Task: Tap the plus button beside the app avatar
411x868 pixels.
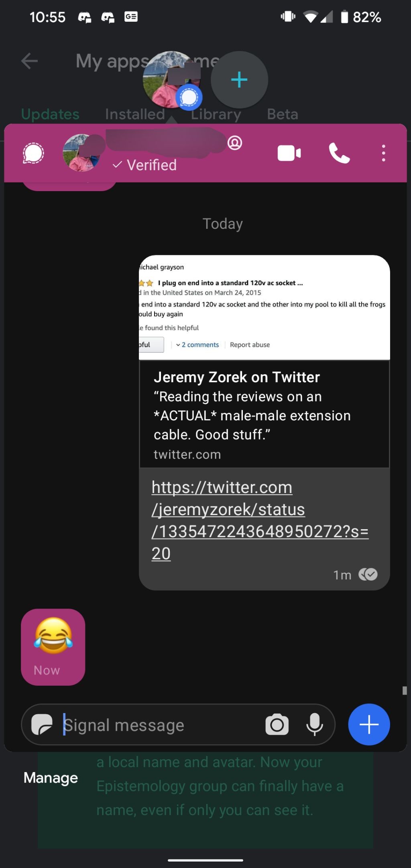Action: click(238, 79)
